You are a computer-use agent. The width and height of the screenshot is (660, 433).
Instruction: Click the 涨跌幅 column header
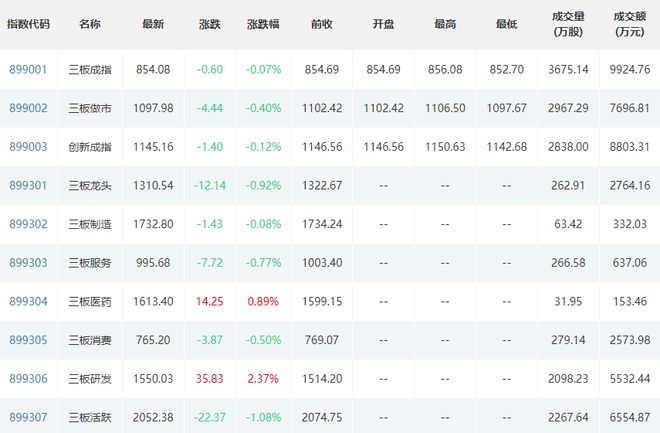(263, 24)
